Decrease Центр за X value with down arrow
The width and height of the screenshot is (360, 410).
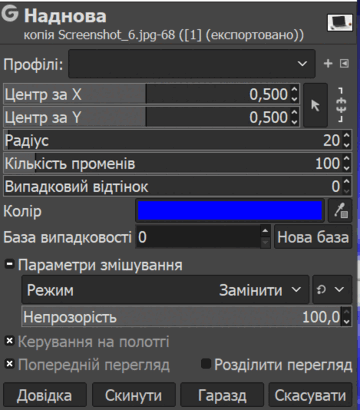tap(294, 99)
